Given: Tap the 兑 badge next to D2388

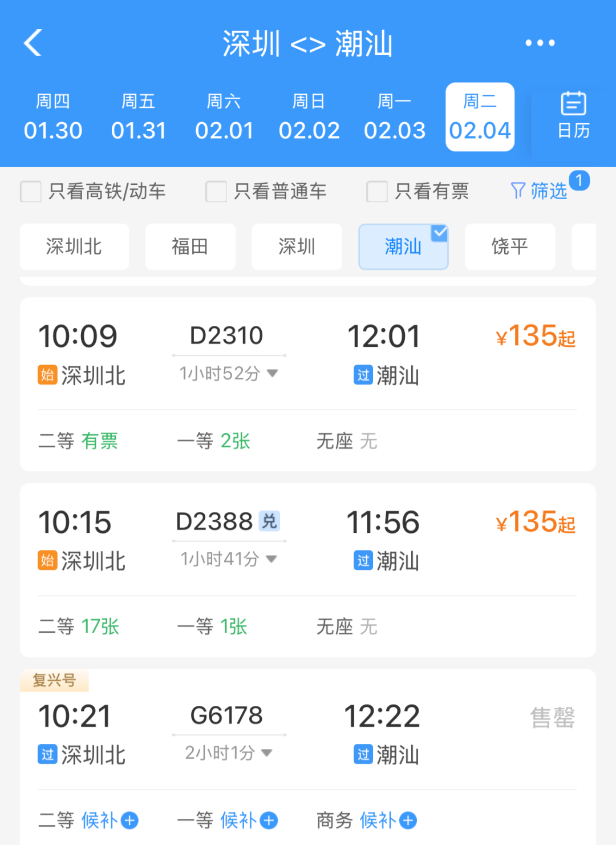Looking at the screenshot, I should tap(269, 521).
